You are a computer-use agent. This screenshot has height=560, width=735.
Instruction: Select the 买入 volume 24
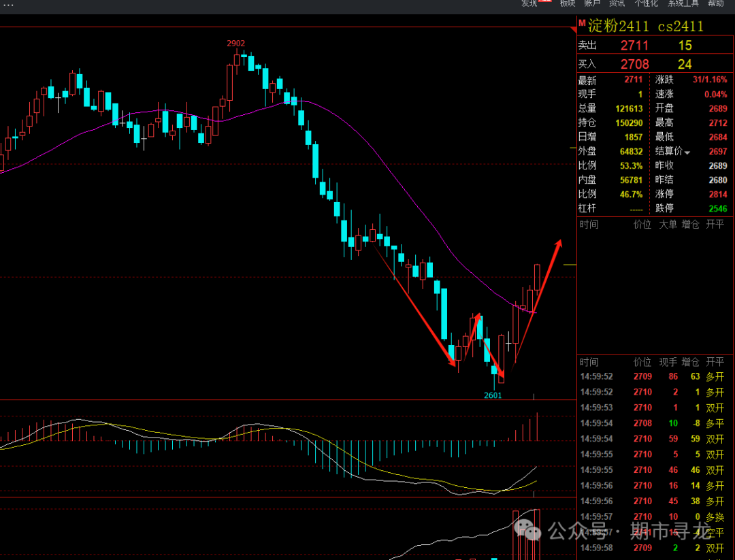(x=685, y=64)
